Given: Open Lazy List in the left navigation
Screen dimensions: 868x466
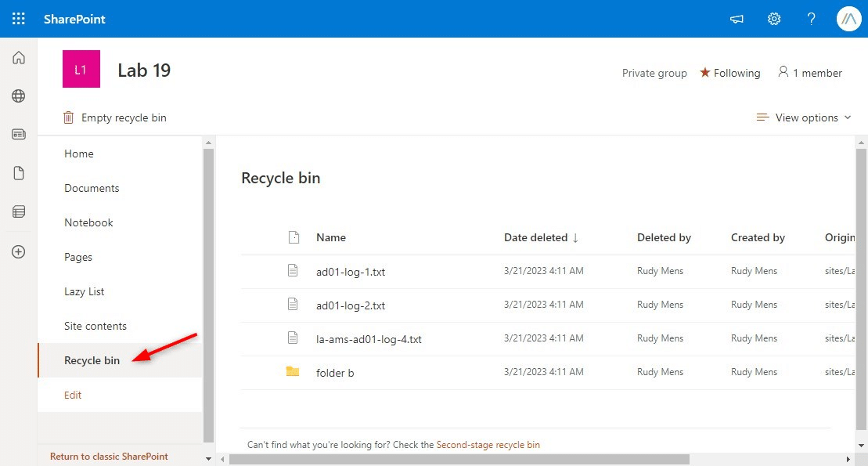Looking at the screenshot, I should point(85,291).
